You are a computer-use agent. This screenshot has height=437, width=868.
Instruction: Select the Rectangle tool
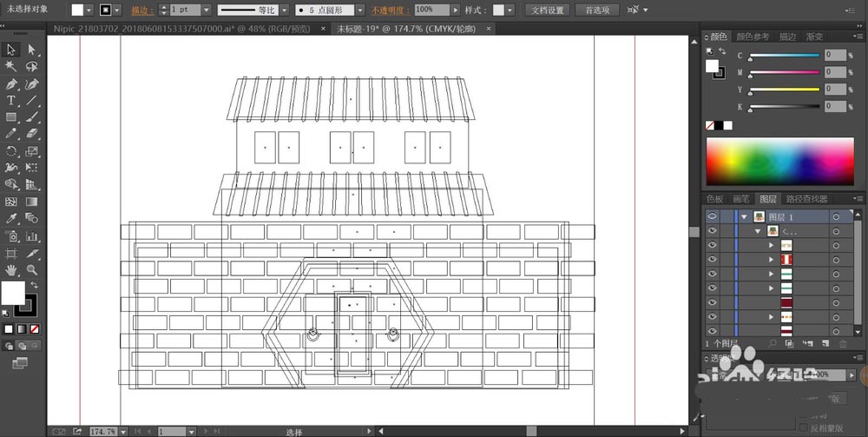pyautogui.click(x=11, y=117)
